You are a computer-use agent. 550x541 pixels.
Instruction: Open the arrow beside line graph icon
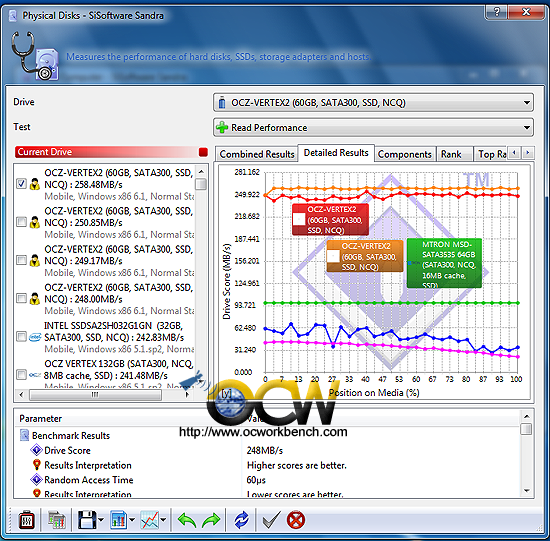point(163,520)
